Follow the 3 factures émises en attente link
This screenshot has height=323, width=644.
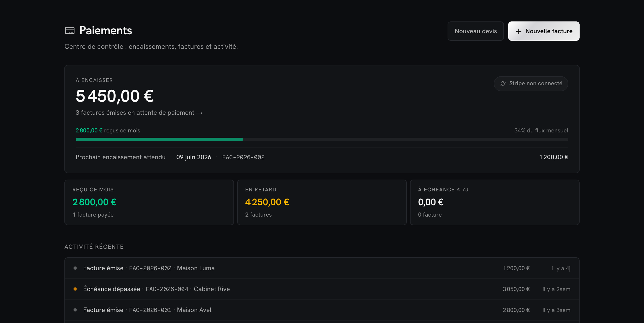tap(139, 113)
